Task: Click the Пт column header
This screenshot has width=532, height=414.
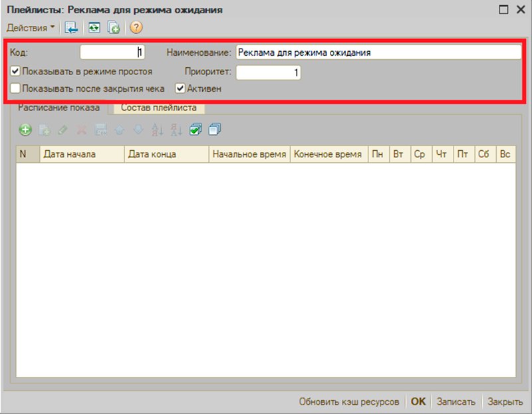Action: [x=464, y=154]
